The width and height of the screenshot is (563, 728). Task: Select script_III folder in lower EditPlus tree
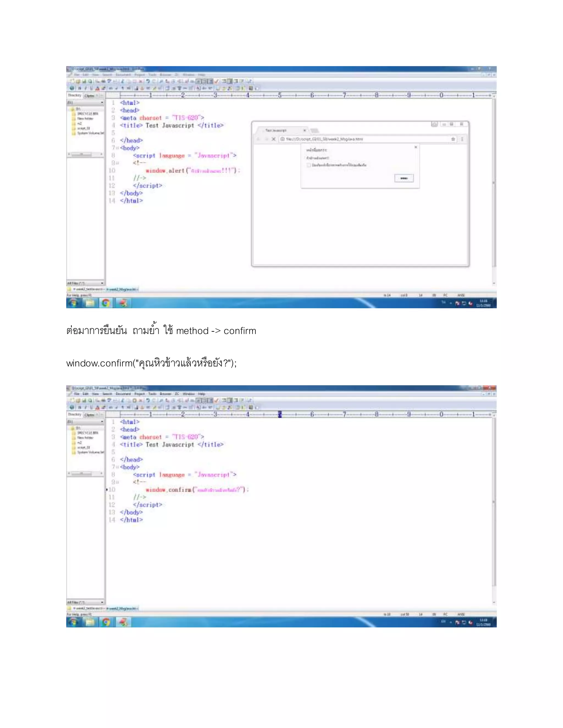[83, 447]
